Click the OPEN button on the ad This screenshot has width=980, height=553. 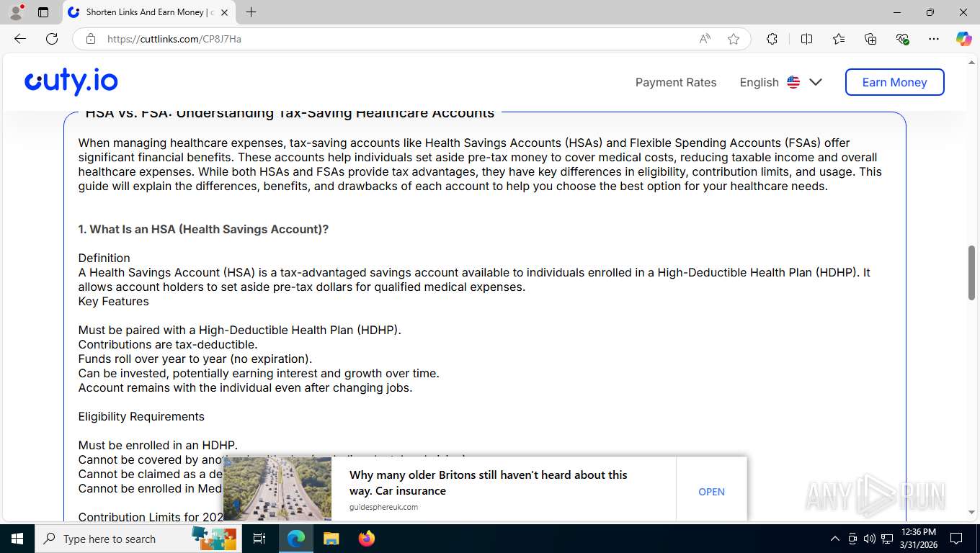click(x=711, y=492)
